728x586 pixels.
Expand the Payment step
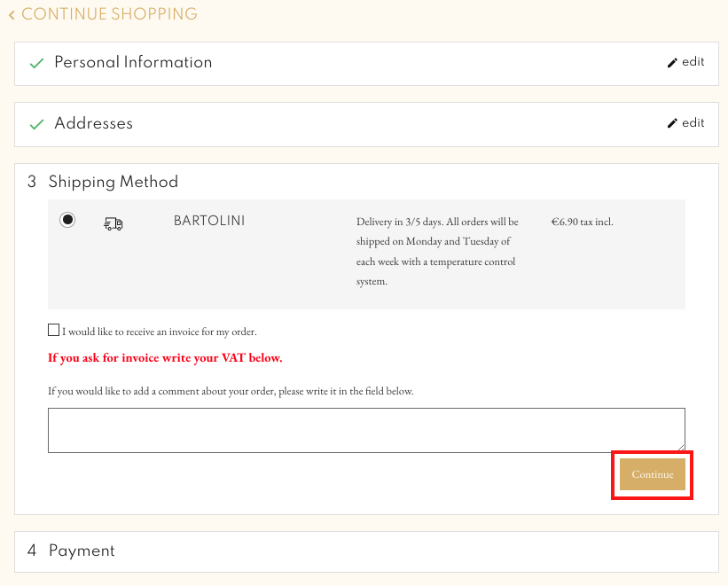[82, 551]
